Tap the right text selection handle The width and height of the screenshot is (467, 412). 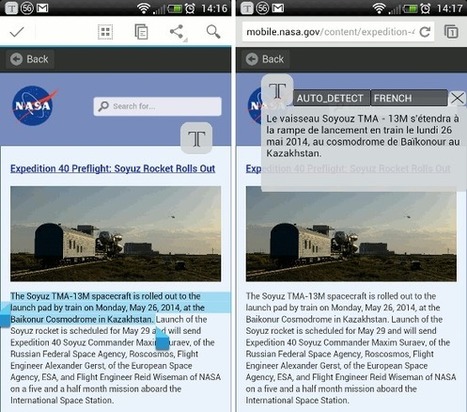click(162, 339)
